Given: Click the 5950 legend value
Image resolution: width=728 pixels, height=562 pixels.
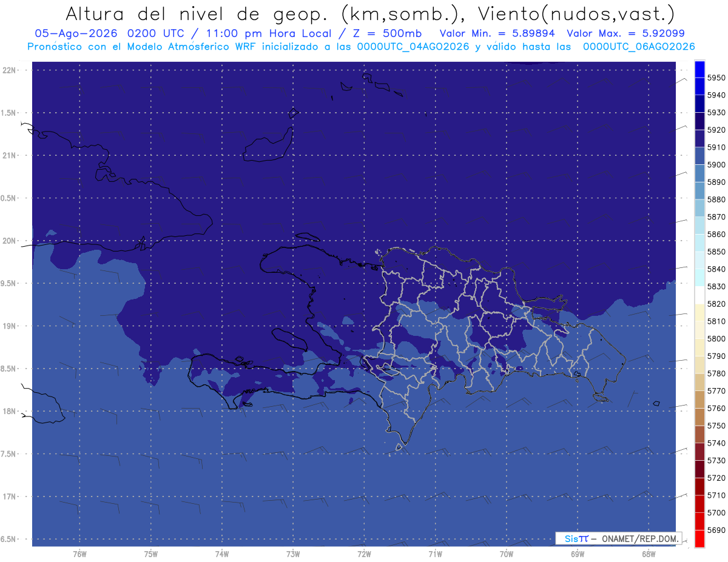Looking at the screenshot, I should click(x=716, y=78).
